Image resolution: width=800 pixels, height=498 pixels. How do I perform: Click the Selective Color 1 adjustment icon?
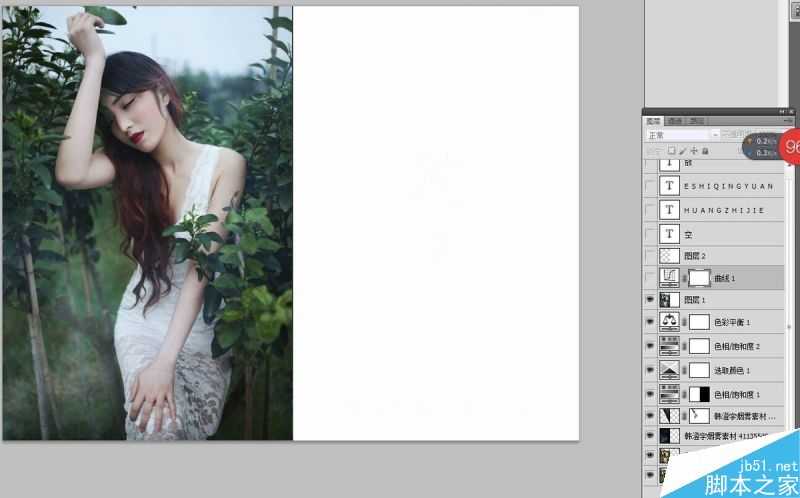672,369
